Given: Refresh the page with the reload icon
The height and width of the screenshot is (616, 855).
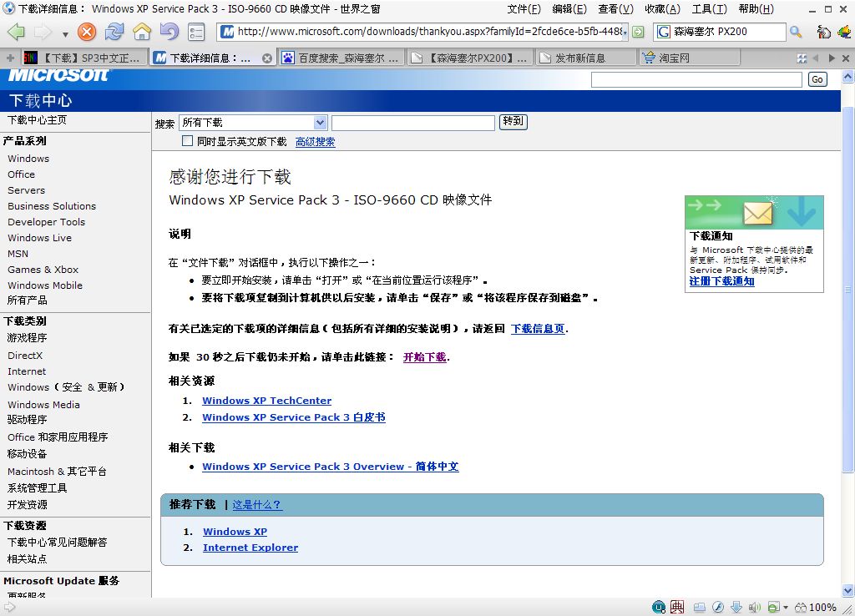Looking at the screenshot, I should [x=114, y=32].
